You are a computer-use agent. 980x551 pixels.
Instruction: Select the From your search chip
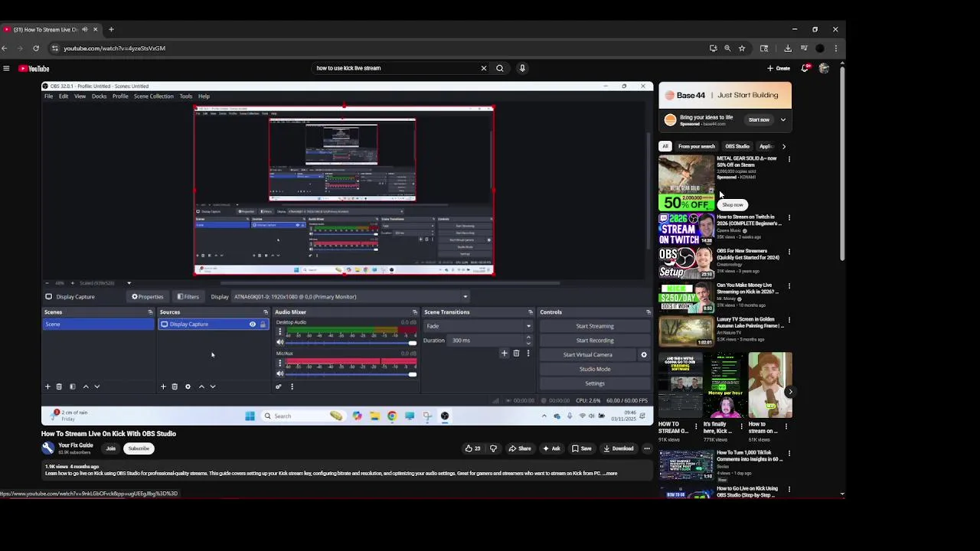pyautogui.click(x=696, y=146)
